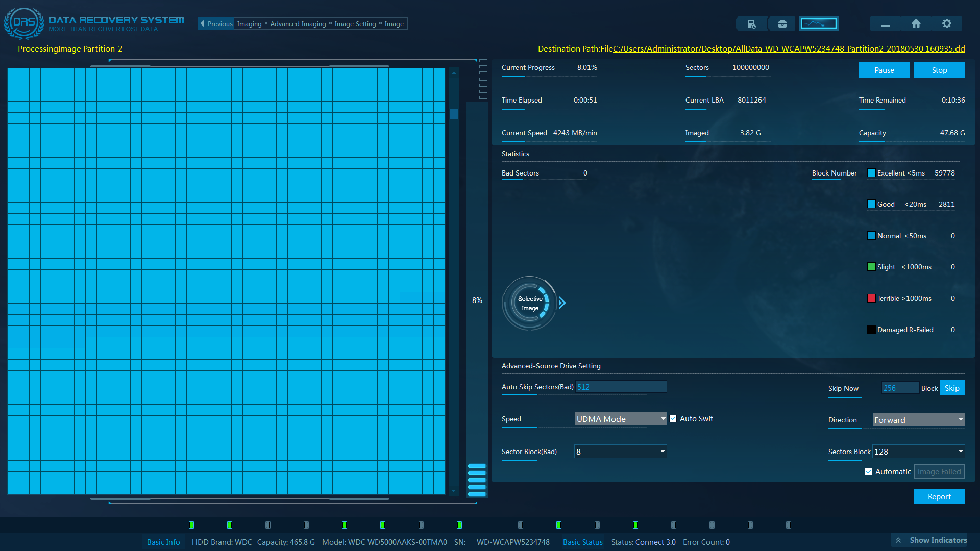The width and height of the screenshot is (980, 551).
Task: Click the Excellent <5ms color swatch
Action: point(871,173)
